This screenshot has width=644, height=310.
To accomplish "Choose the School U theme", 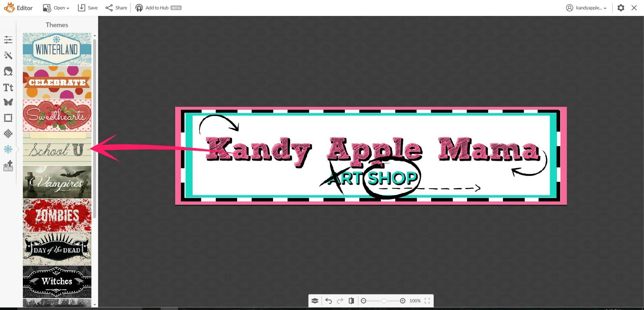I will 57,149.
